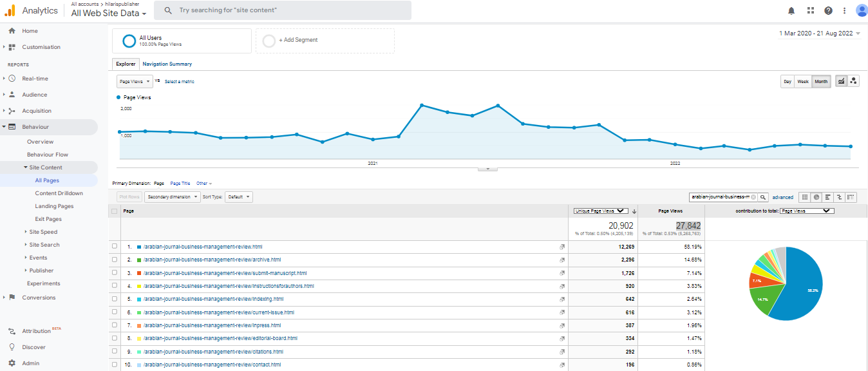This screenshot has width=868, height=371.
Task: Open page link icon for archive.html row
Action: coord(562,260)
